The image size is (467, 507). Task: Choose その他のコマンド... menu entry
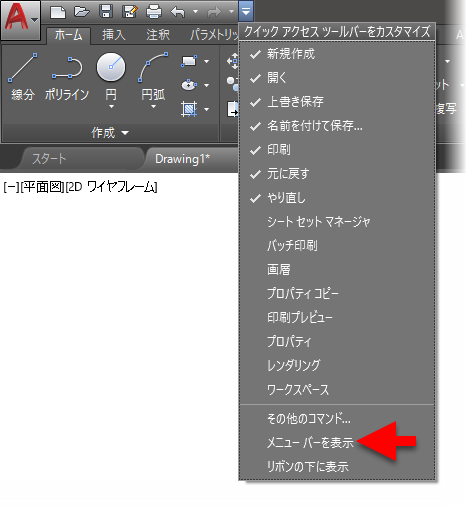[337, 419]
